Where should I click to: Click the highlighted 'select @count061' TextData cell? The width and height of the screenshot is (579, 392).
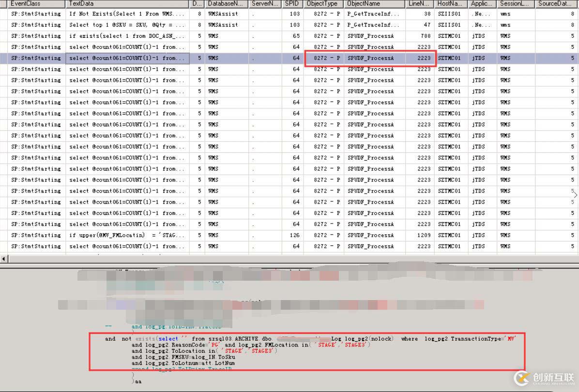coord(127,58)
